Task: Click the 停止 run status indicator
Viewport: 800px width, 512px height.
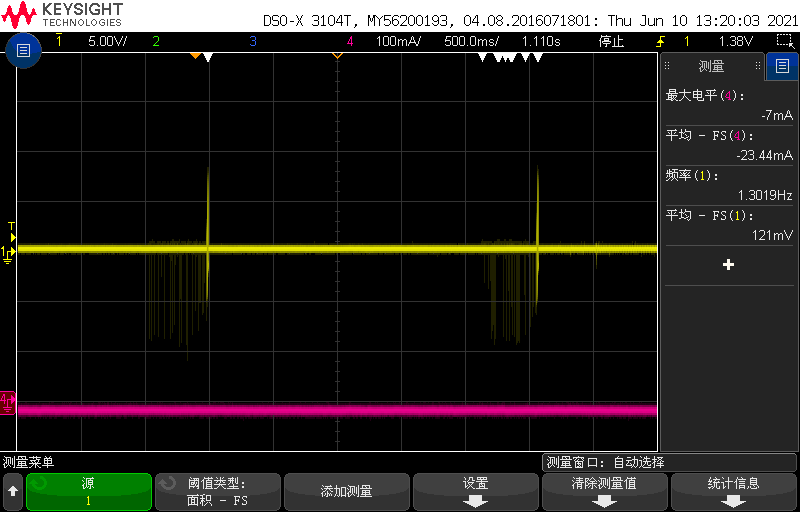Action: click(611, 41)
